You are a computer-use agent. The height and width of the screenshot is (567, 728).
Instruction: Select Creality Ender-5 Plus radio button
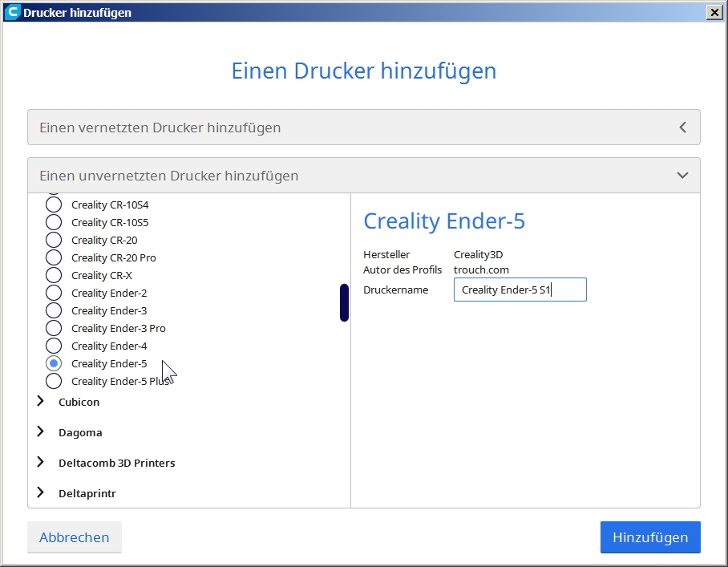pyautogui.click(x=54, y=381)
